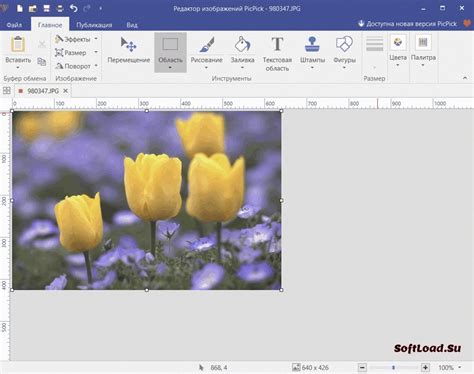Close the 980347.JPG document tab
This screenshot has width=474, height=374.
(x=66, y=91)
